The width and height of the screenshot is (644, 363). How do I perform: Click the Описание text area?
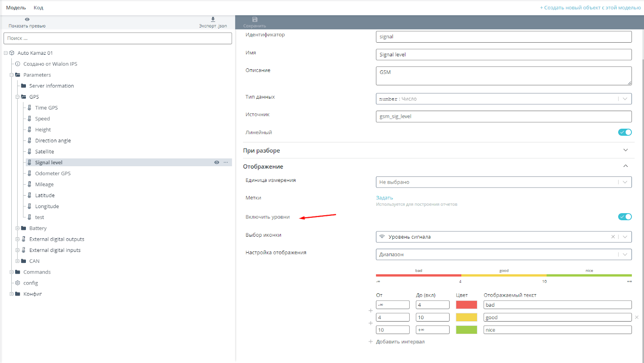point(504,76)
